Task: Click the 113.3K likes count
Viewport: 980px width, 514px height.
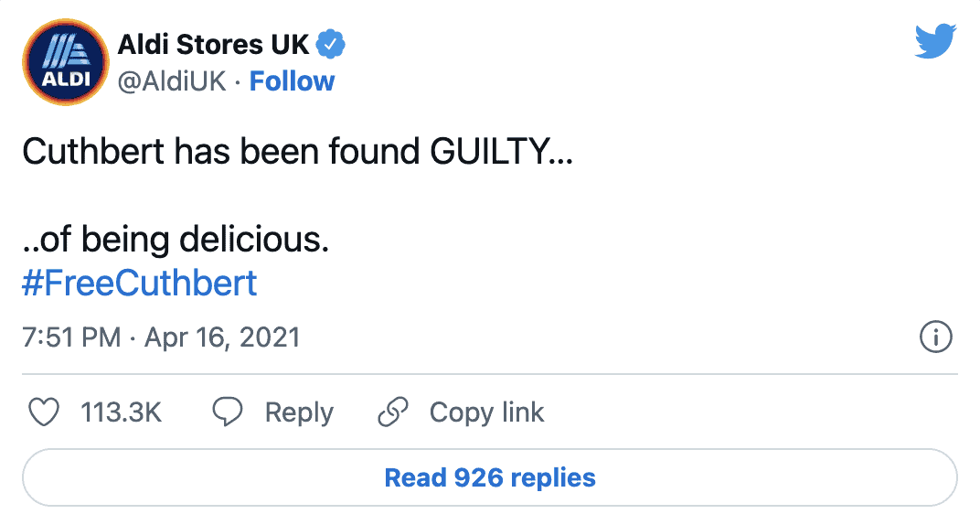Action: click(122, 412)
